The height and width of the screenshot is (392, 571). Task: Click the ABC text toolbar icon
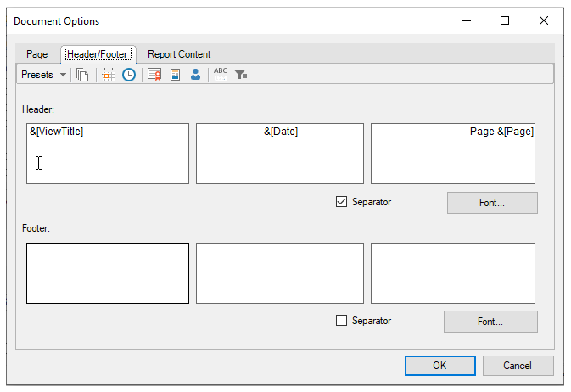pyautogui.click(x=221, y=75)
